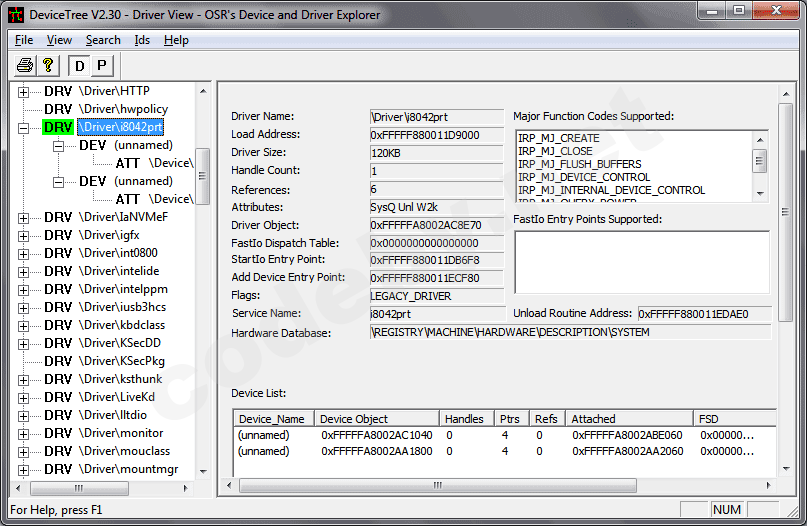Click the DRV icon next to \Driver\hwpolicy
This screenshot has width=807, height=526.
click(58, 109)
